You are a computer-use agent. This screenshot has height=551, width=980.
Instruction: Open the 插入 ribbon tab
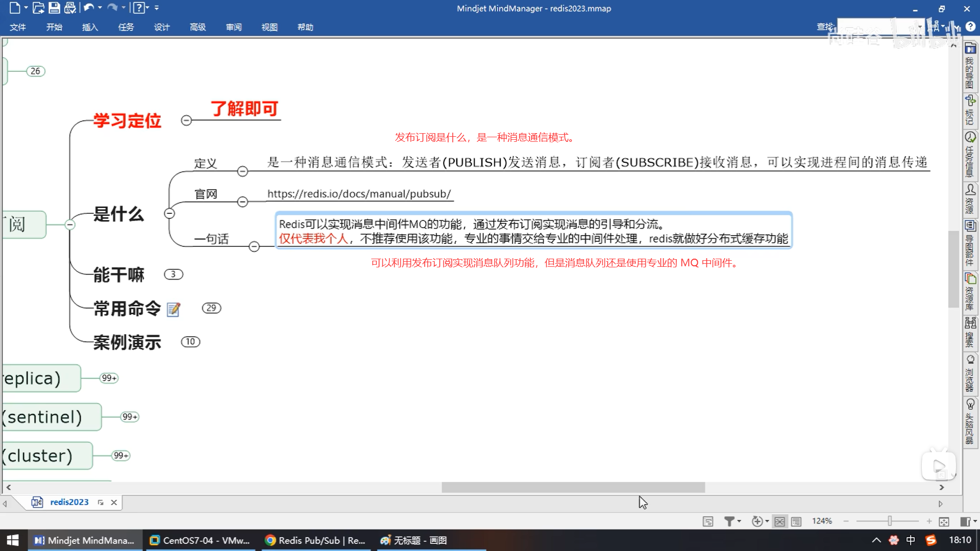90,27
